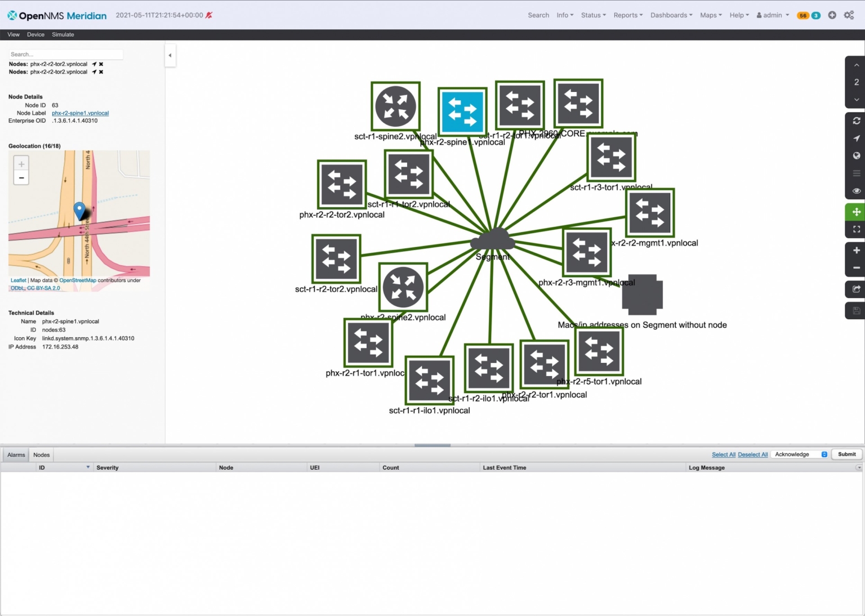Switch to the Nodes tab
This screenshot has height=616, width=865.
[x=41, y=454]
